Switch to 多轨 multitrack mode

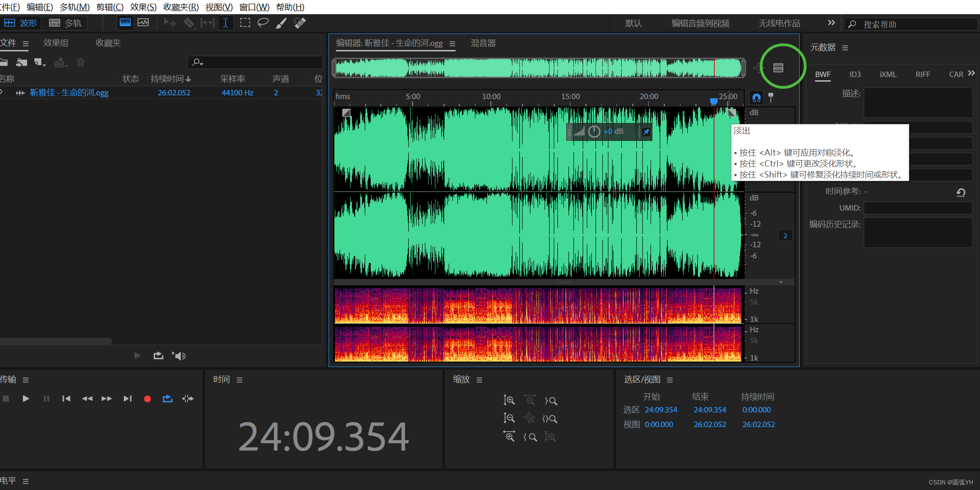pos(65,22)
